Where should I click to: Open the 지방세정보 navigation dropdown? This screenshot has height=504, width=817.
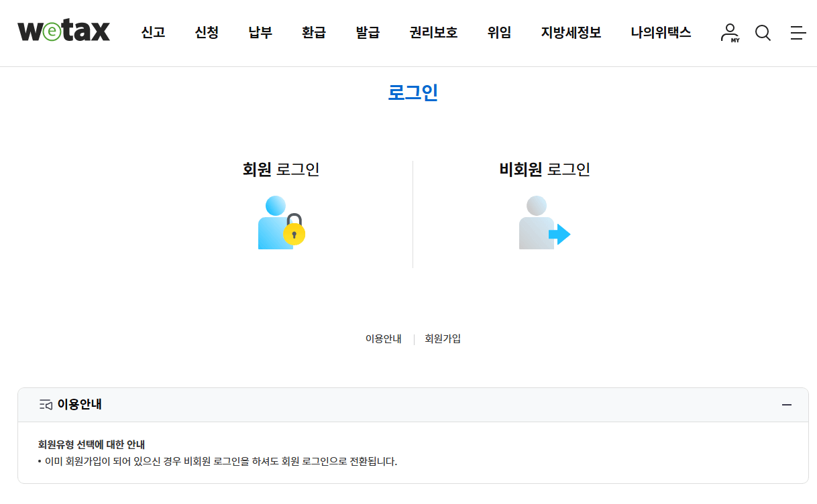[571, 33]
